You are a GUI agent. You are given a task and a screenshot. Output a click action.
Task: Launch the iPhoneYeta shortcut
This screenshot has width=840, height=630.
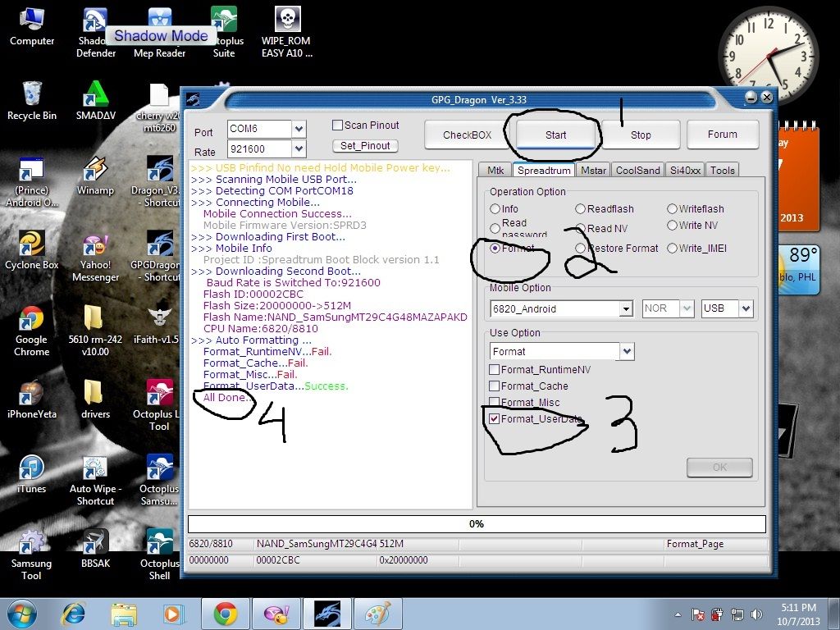click(32, 399)
